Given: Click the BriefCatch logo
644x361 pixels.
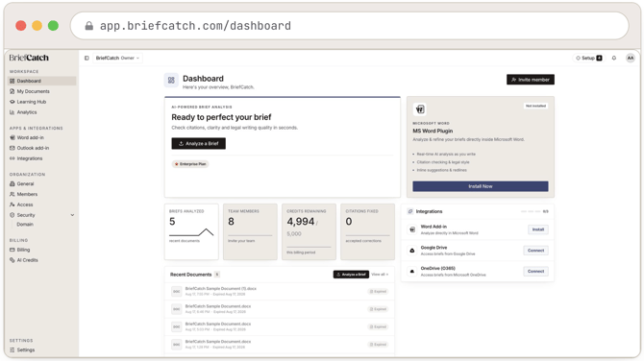Looking at the screenshot, I should pos(29,58).
